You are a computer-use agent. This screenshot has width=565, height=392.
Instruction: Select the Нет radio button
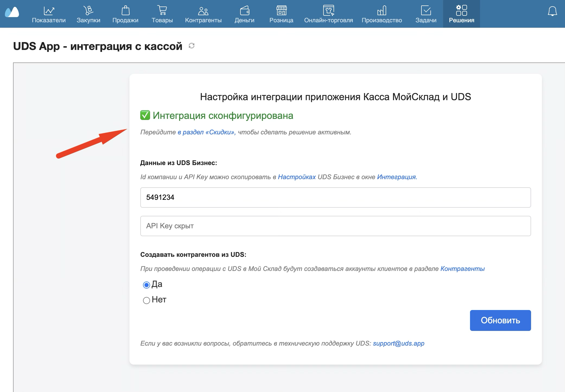[146, 300]
